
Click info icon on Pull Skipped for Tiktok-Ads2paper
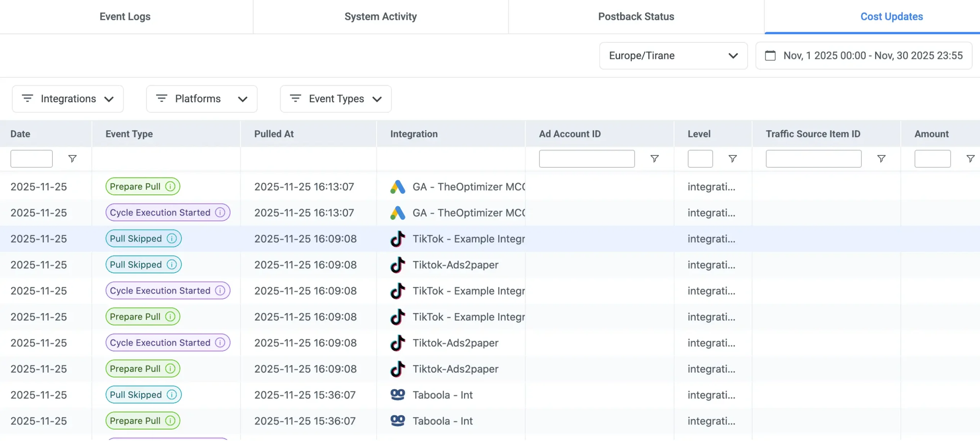pyautogui.click(x=172, y=265)
